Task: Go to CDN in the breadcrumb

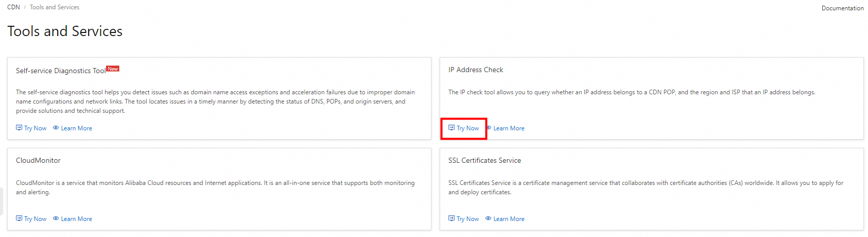Action: coord(13,7)
